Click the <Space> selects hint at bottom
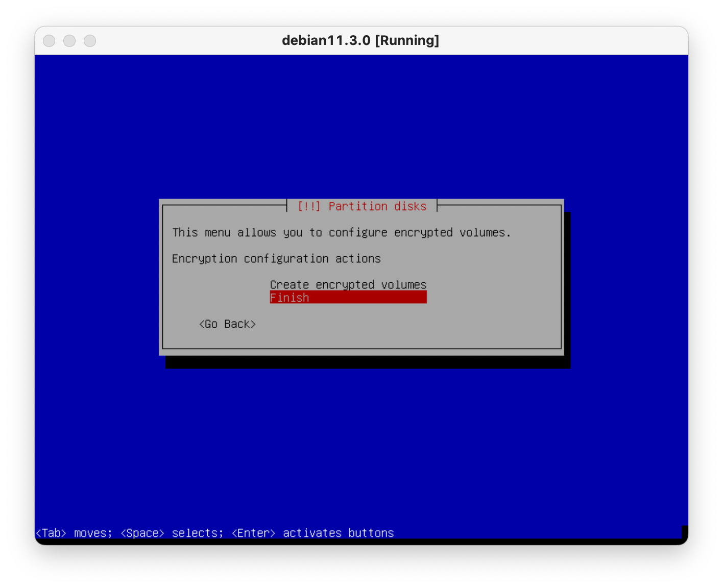 click(172, 533)
